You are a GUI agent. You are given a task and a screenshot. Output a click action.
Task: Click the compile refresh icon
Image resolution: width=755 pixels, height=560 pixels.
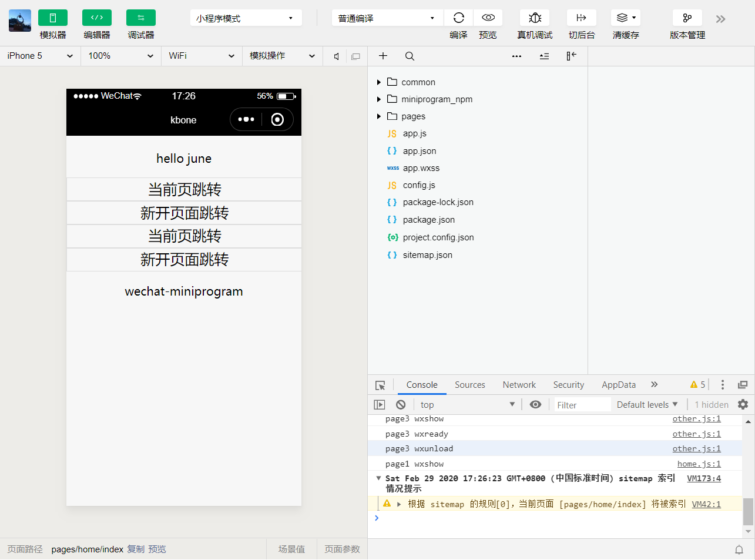(x=459, y=18)
